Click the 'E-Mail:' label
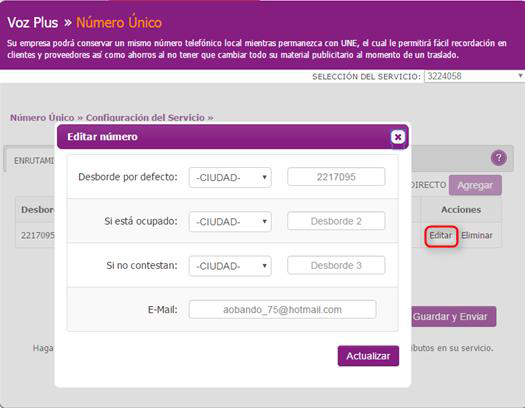525x408 pixels. (x=162, y=310)
